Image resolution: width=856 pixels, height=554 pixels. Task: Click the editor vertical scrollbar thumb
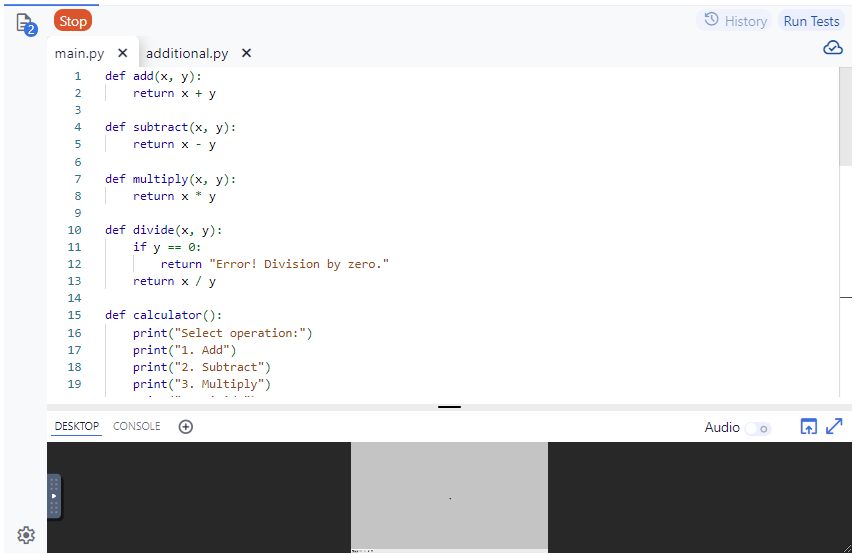[x=846, y=116]
